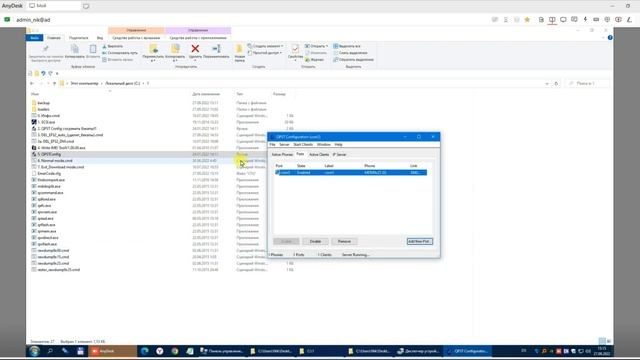
Task: Click the Rename (Переименовать) ribbon icon
Action: 216,49
